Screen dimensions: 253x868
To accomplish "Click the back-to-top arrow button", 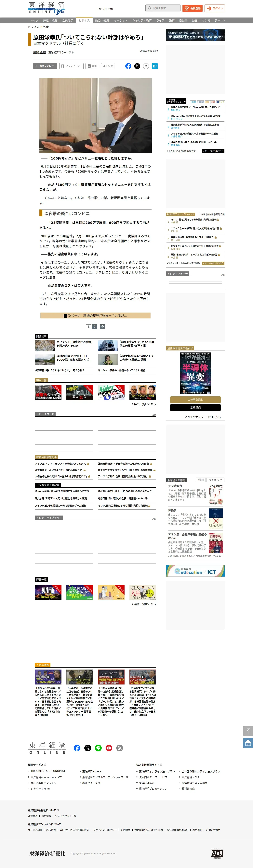I will 248,731.
